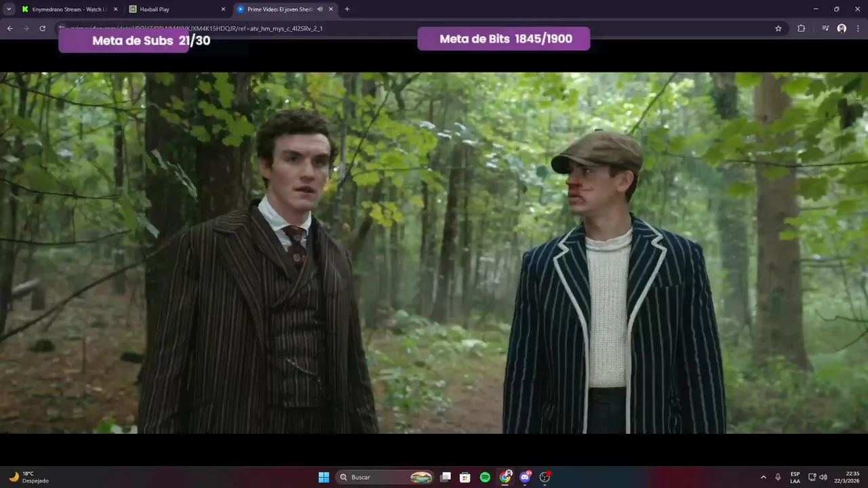Reload the current page

point(42,28)
